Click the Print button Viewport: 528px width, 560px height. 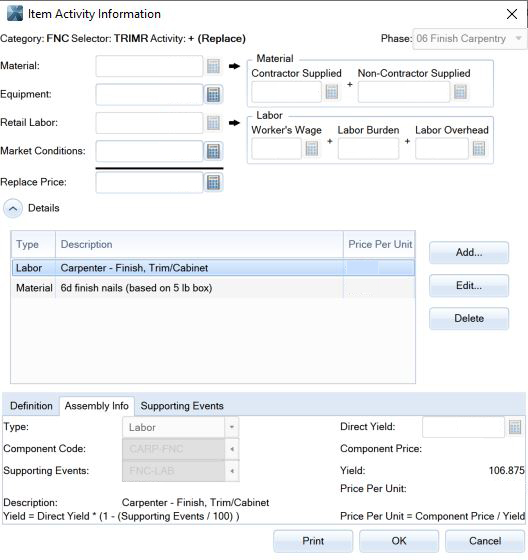pos(313,541)
